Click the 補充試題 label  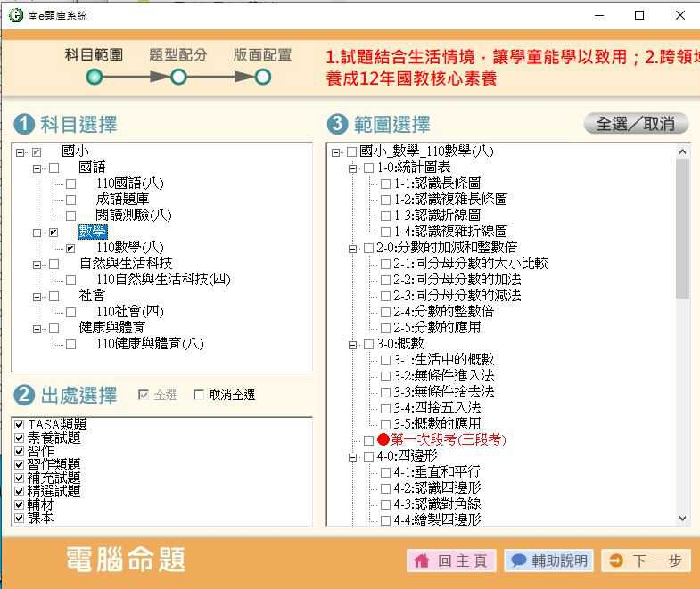[54, 478]
